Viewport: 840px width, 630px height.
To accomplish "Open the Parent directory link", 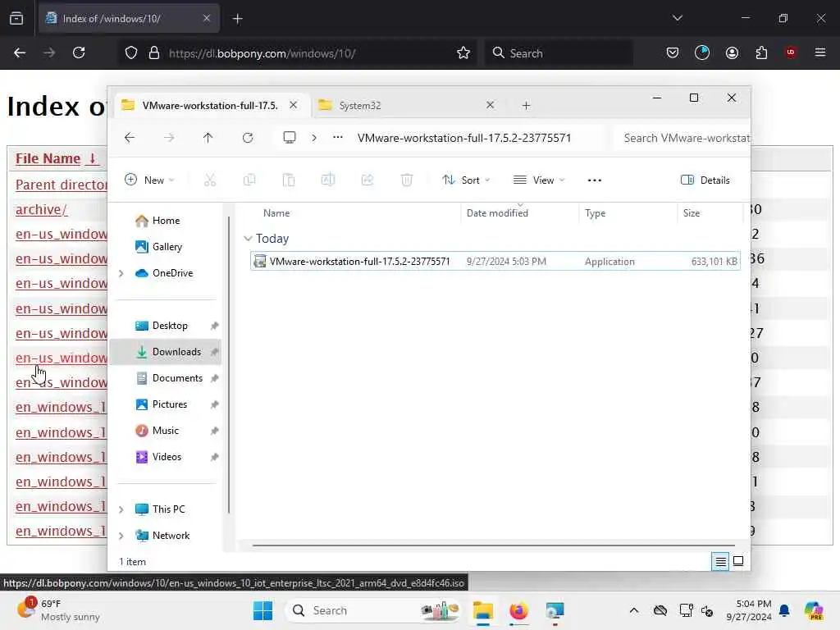I will click(x=61, y=185).
